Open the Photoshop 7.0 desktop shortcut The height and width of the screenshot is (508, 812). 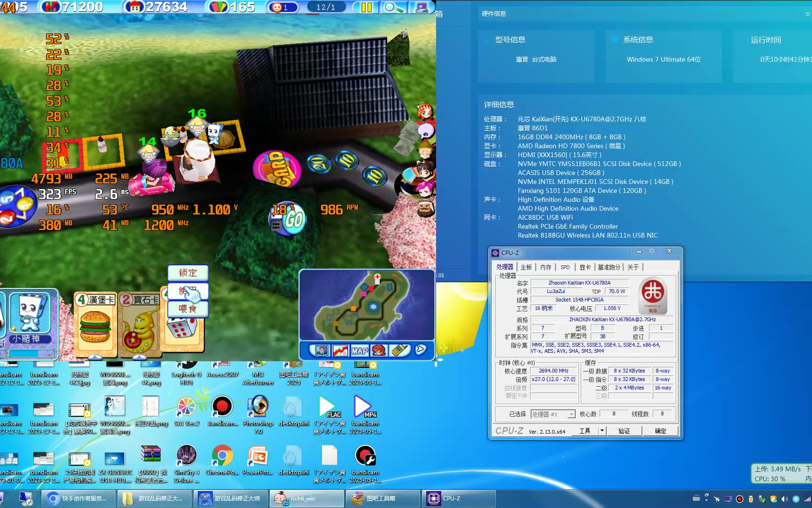click(x=258, y=414)
